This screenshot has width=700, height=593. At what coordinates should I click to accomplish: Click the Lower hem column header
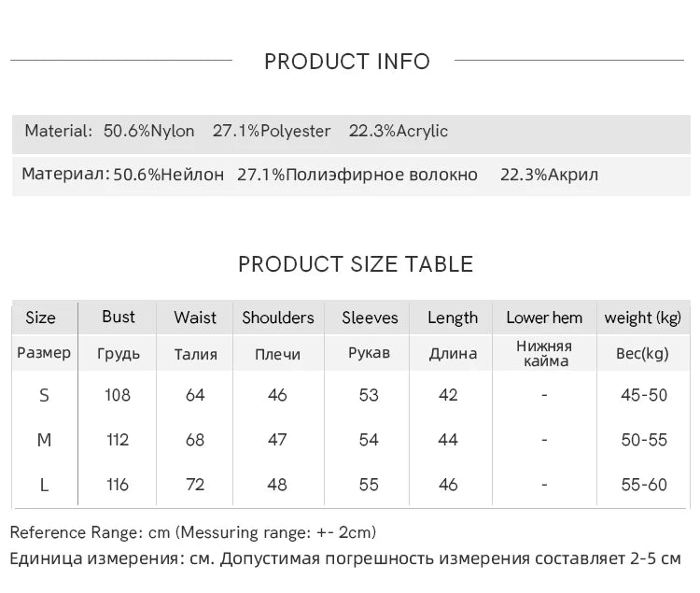pyautogui.click(x=544, y=318)
